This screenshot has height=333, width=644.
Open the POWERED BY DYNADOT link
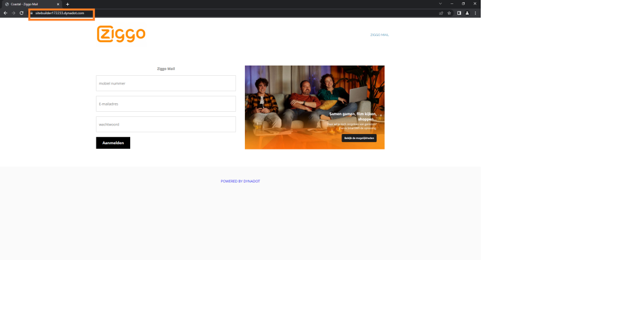pyautogui.click(x=240, y=181)
